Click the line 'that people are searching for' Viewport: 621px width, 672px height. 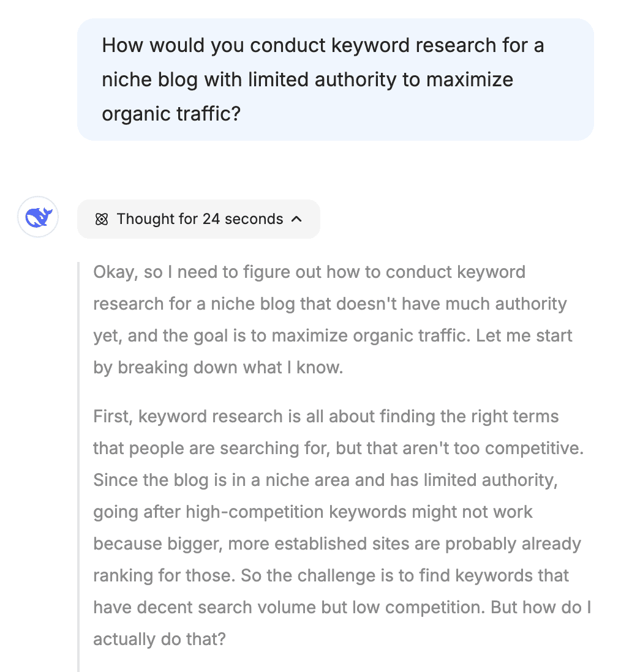339,449
